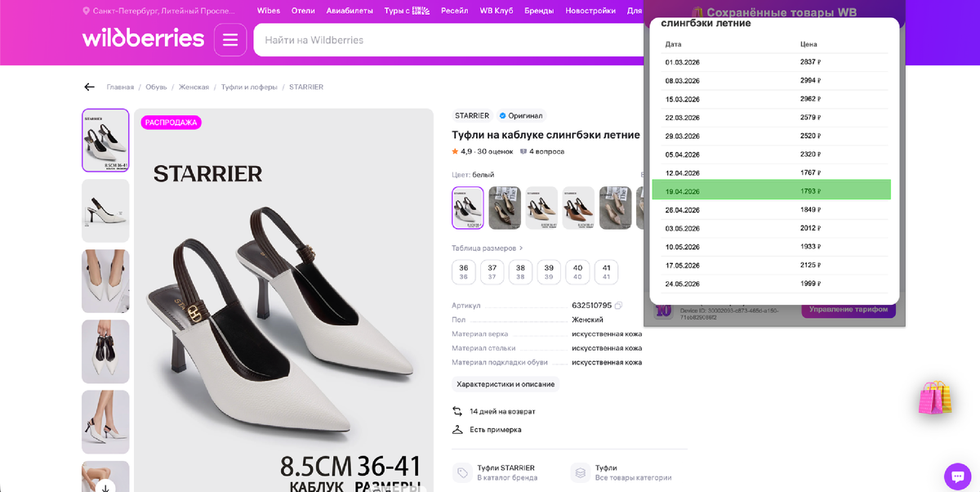Click Женская breadcrumb link
This screenshot has height=492, width=980.
pos(194,87)
